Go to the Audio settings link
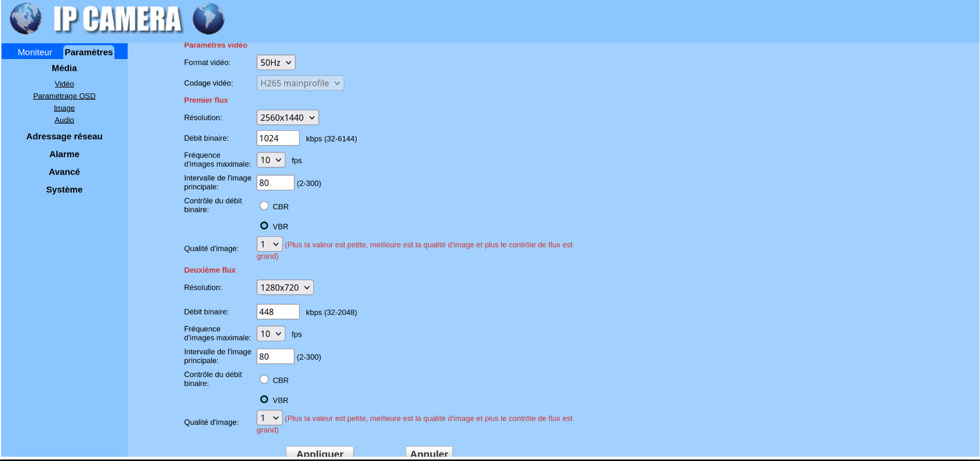The height and width of the screenshot is (461, 980). pyautogui.click(x=64, y=120)
